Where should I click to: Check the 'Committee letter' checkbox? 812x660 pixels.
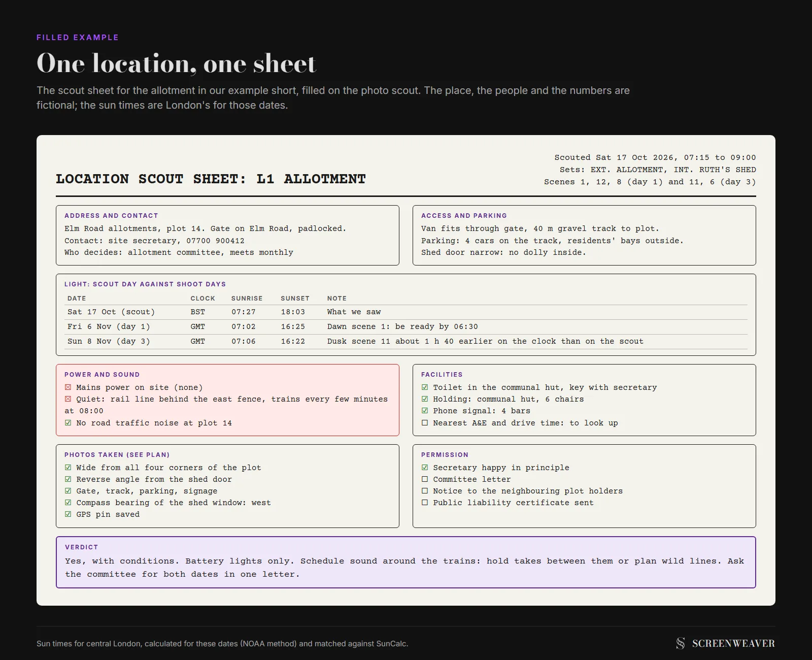click(425, 479)
